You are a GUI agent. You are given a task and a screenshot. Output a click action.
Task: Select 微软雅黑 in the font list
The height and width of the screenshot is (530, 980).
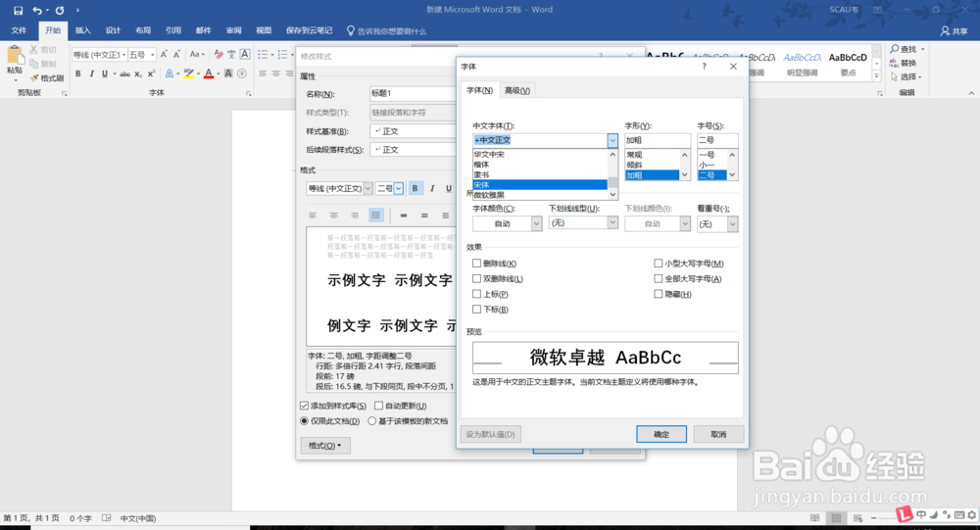[x=540, y=195]
